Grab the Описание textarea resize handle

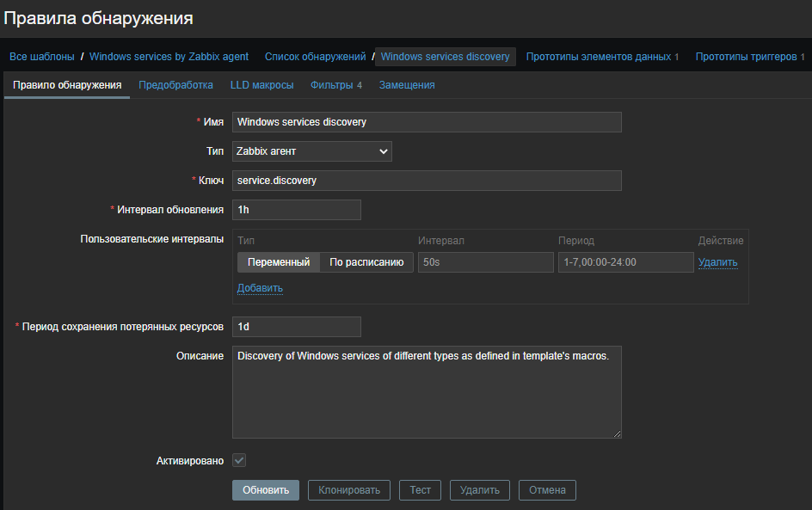(617, 434)
